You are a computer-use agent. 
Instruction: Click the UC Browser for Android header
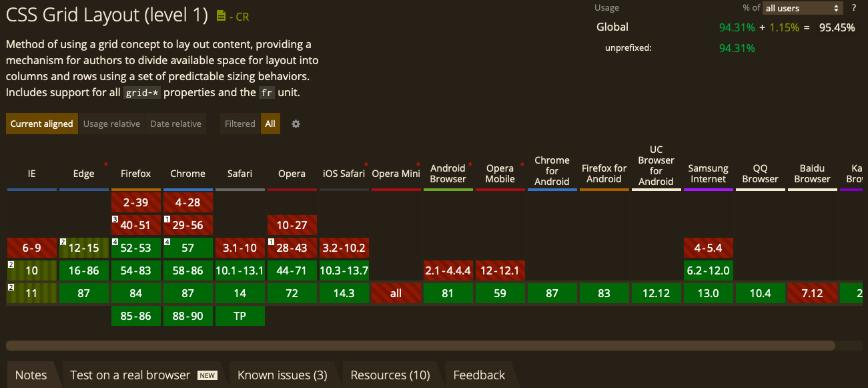tap(656, 166)
